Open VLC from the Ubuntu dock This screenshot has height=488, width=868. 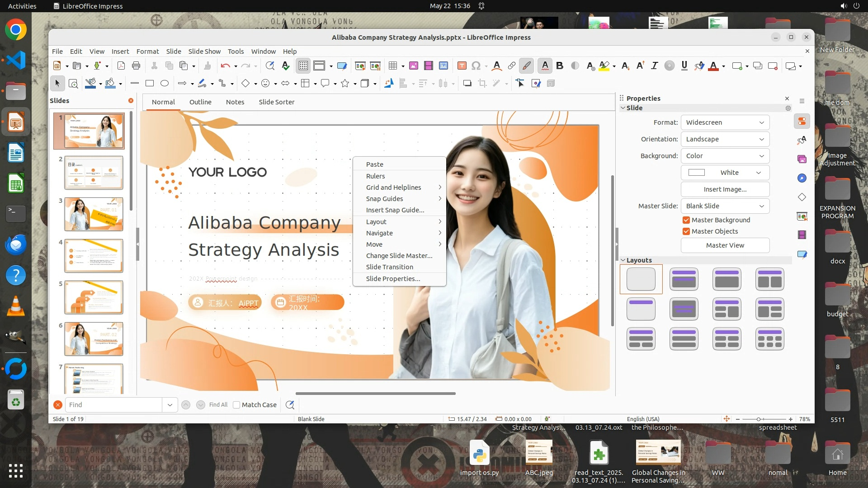[16, 306]
